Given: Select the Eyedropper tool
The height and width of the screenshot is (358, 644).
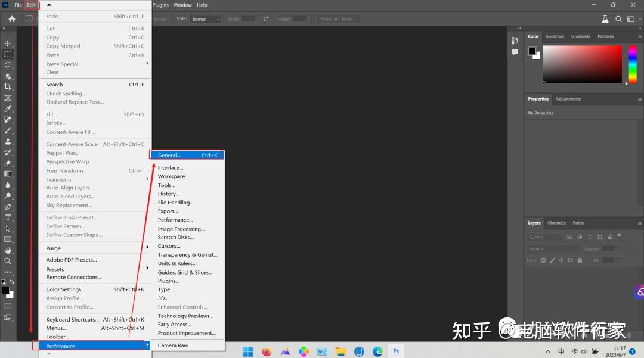Looking at the screenshot, I should click(x=8, y=108).
